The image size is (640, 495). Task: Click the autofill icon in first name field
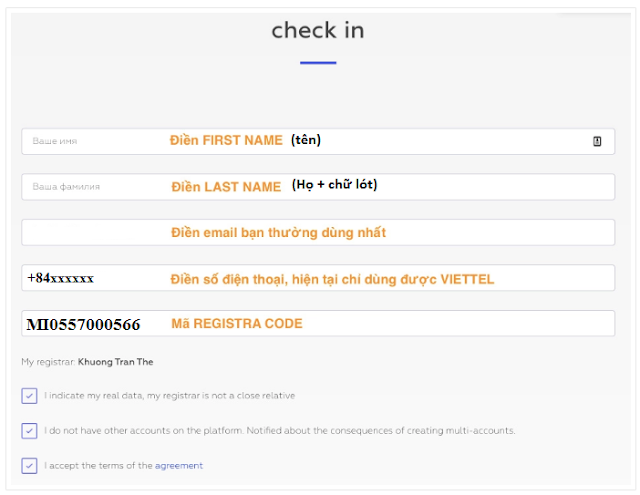597,141
